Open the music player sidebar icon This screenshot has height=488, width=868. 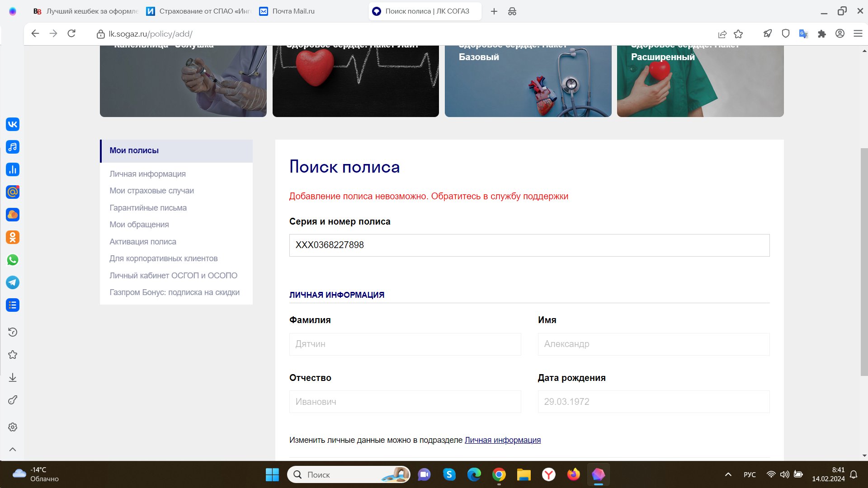tap(13, 147)
